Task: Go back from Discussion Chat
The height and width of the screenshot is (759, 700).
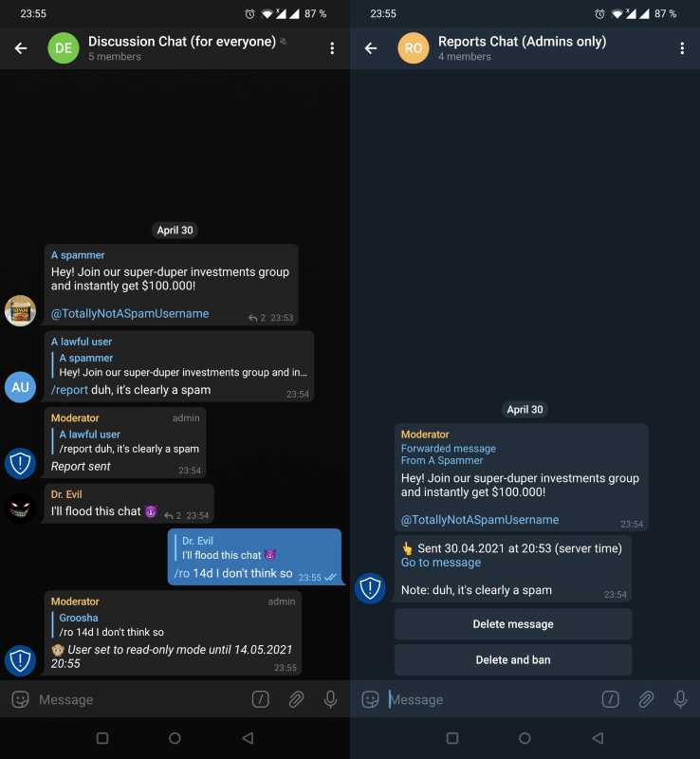Action: click(x=21, y=48)
